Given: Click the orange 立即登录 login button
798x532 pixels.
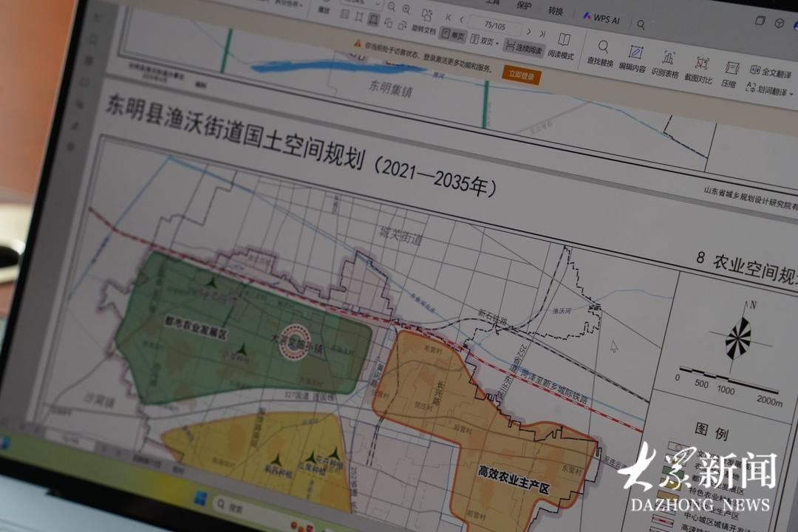Looking at the screenshot, I should click(x=522, y=76).
